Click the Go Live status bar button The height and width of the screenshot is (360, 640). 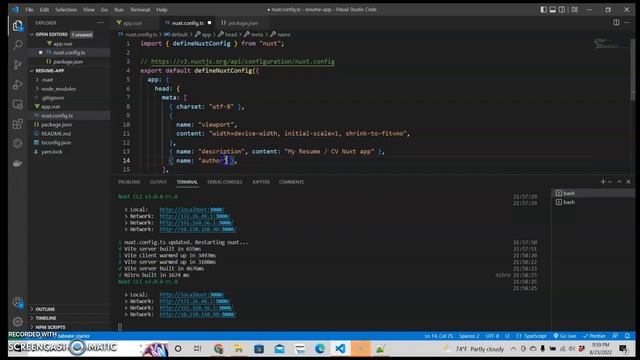[564, 336]
